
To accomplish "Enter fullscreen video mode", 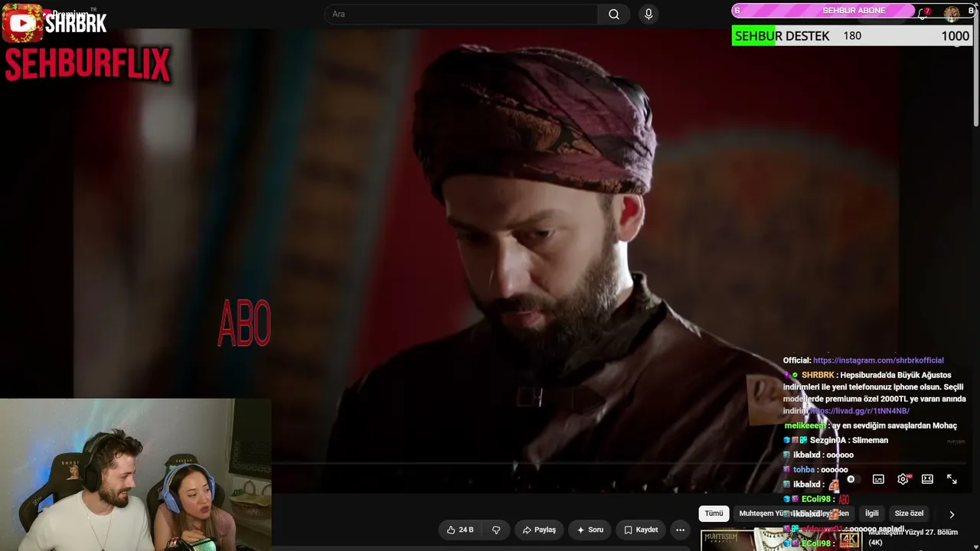I will (x=952, y=480).
